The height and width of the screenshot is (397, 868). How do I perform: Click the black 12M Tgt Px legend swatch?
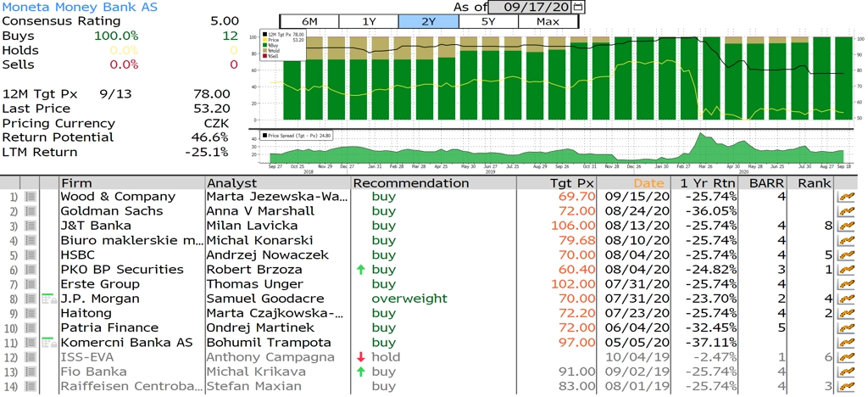(265, 35)
